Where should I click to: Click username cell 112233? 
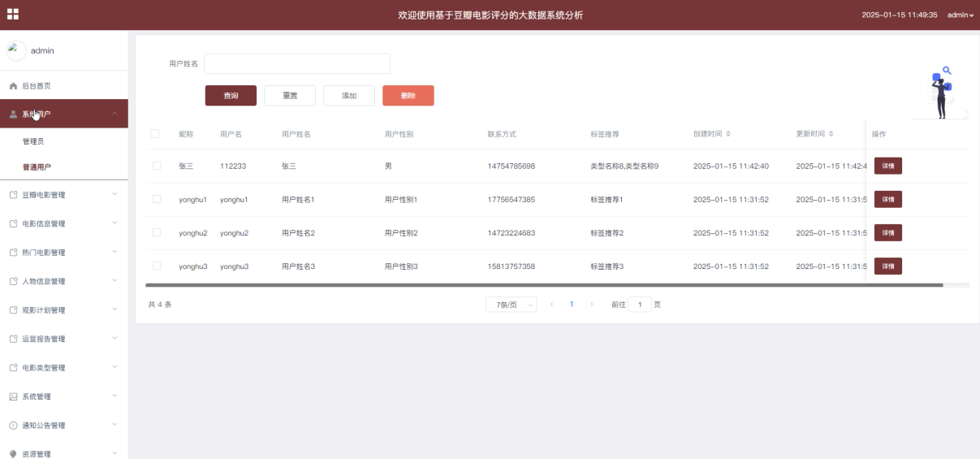coord(233,166)
